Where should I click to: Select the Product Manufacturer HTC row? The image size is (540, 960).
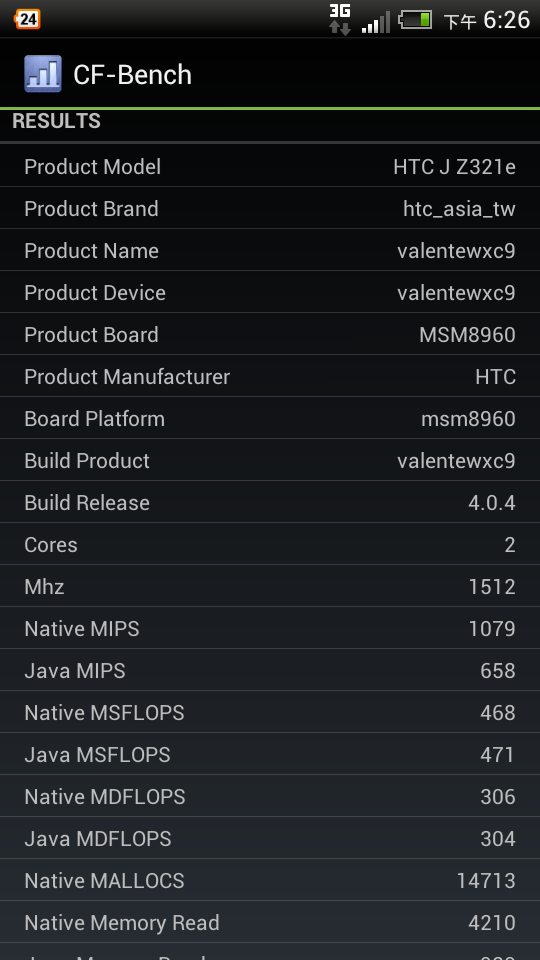point(270,377)
